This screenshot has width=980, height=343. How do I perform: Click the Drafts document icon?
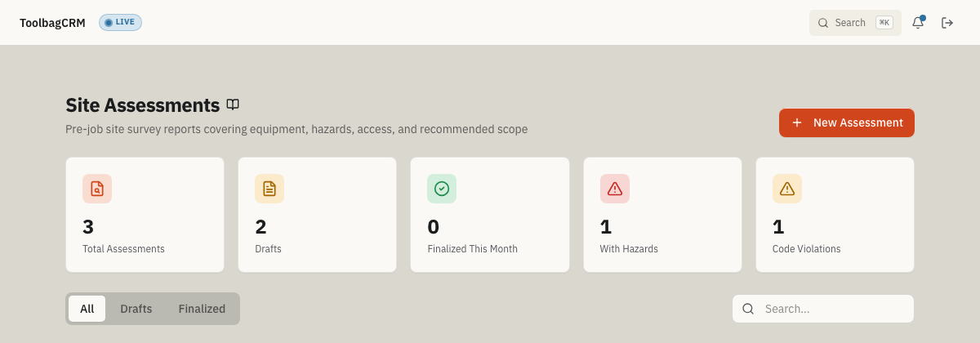(269, 189)
